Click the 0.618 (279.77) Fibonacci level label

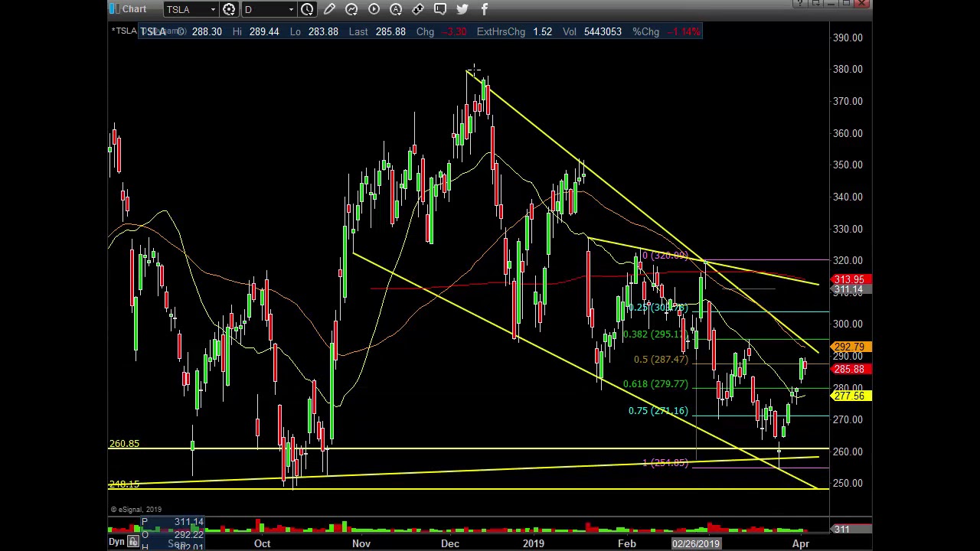point(655,383)
